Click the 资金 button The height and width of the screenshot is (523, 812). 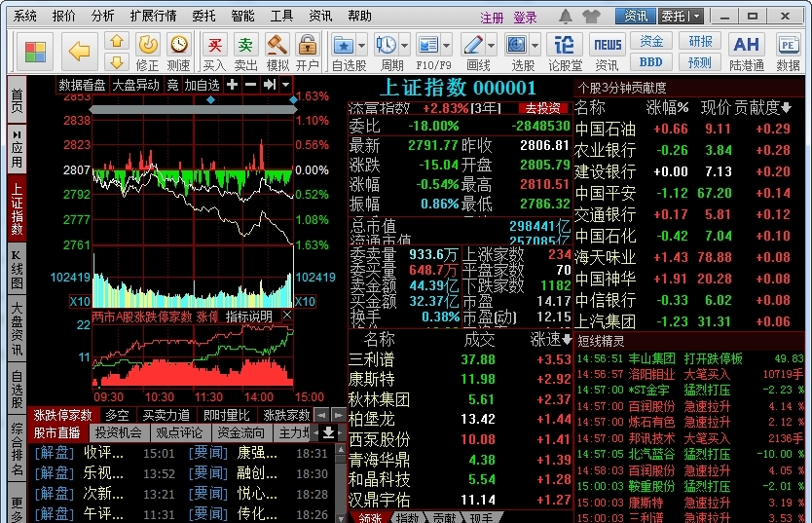click(651, 41)
